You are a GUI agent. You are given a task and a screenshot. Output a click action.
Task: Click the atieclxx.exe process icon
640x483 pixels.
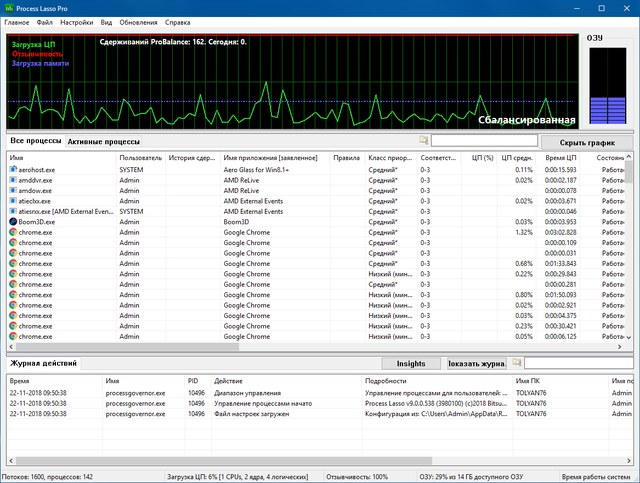pyautogui.click(x=13, y=201)
